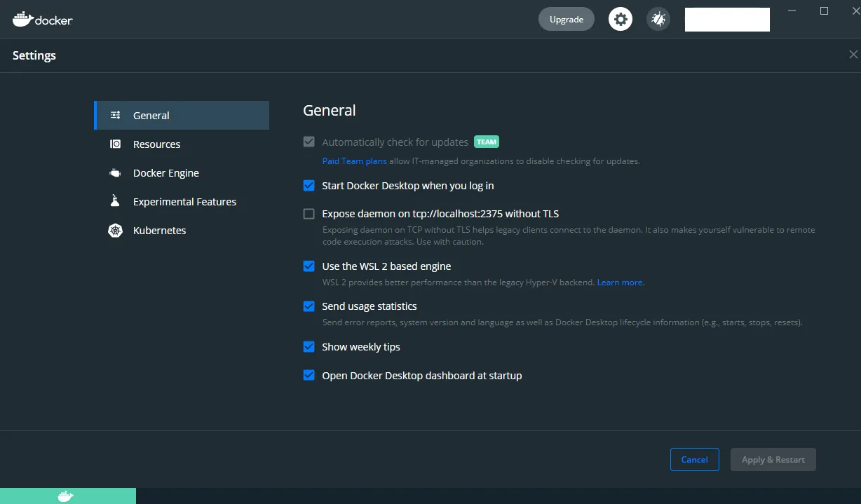Image resolution: width=861 pixels, height=504 pixels.
Task: Close the Settings panel with the X
Action: click(x=853, y=55)
